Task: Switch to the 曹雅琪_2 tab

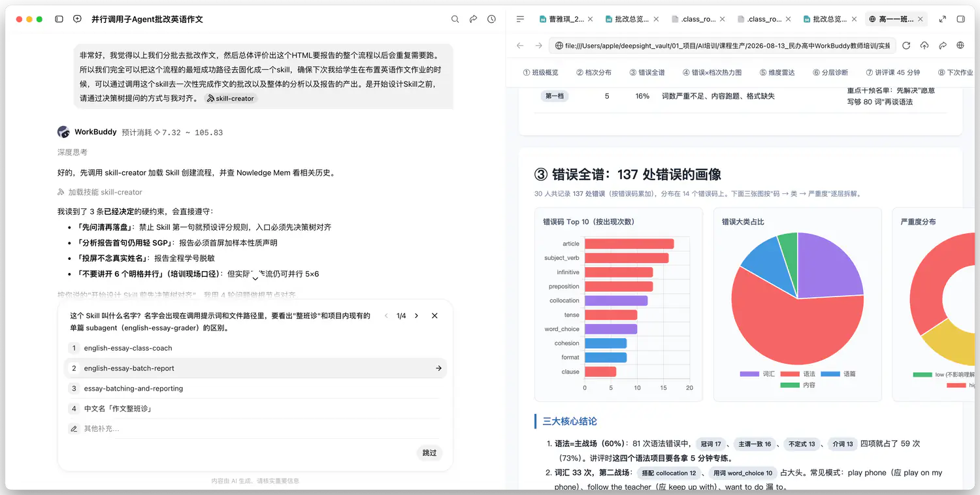Action: pyautogui.click(x=566, y=20)
